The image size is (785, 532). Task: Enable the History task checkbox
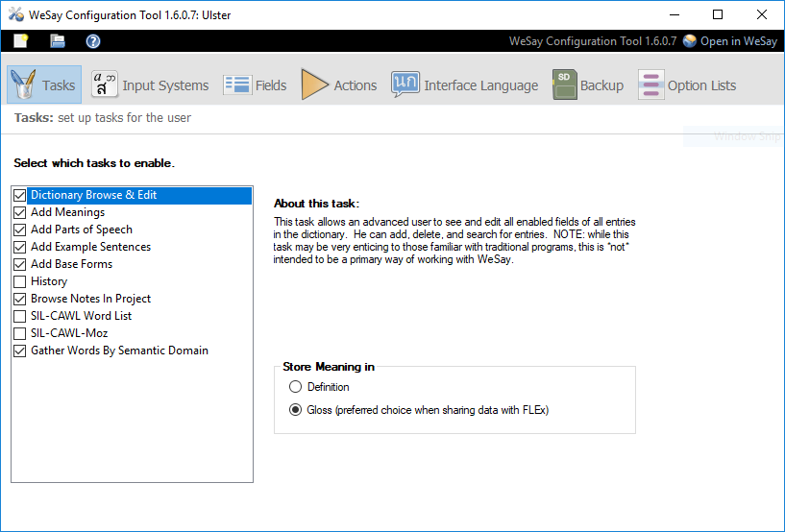19,281
